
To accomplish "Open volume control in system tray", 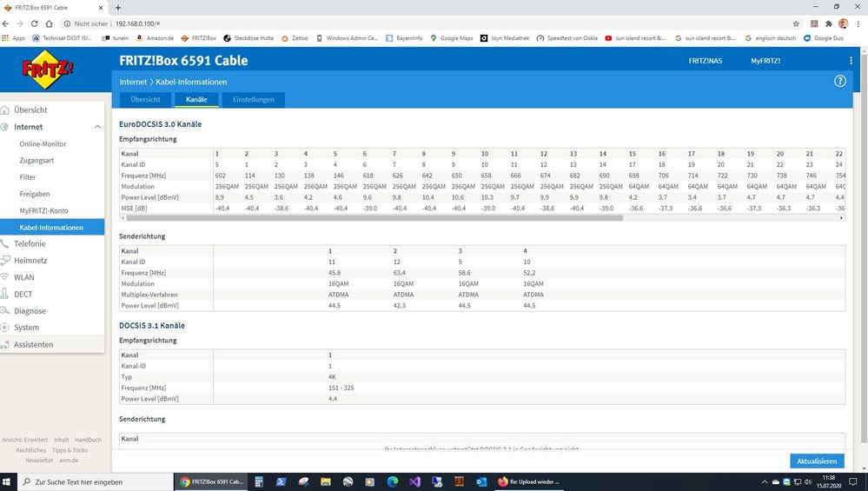I will tap(808, 481).
